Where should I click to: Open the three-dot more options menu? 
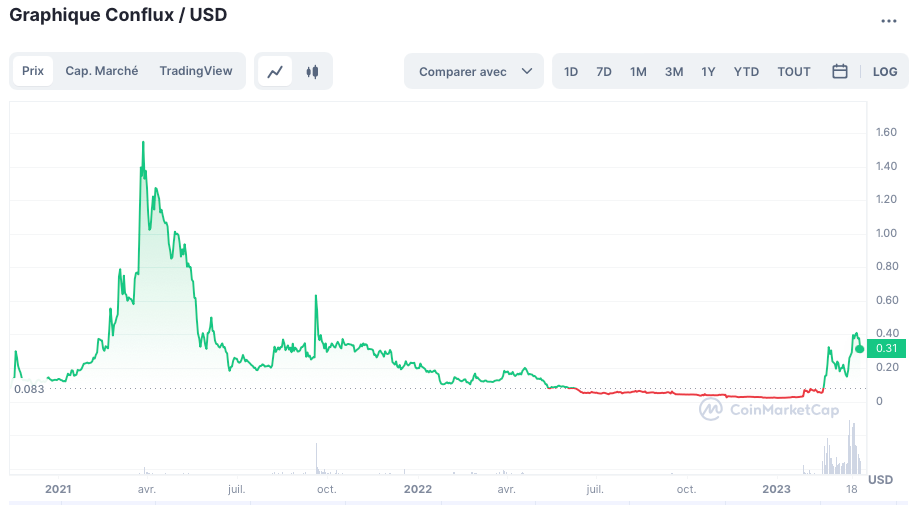(889, 21)
